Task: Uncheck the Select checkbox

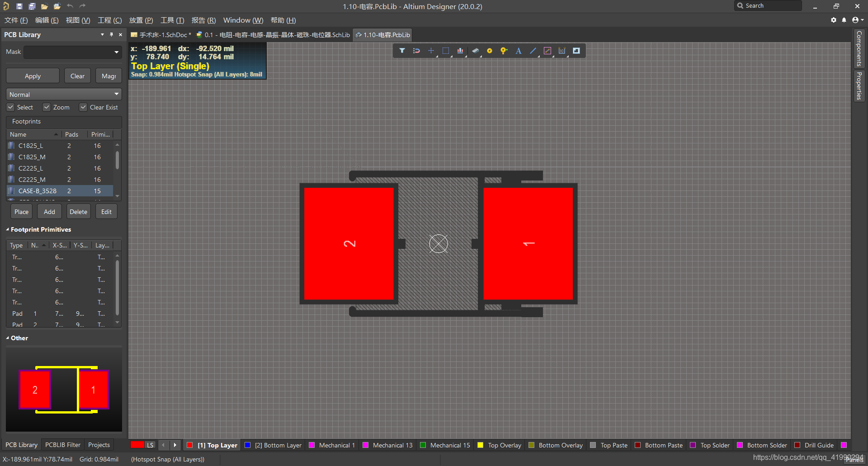Action: click(x=11, y=107)
